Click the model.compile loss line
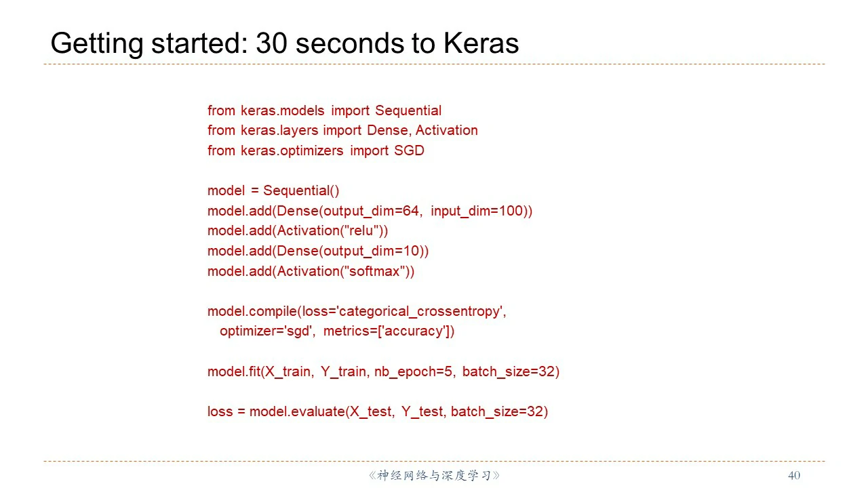The image size is (868, 488). (x=357, y=311)
